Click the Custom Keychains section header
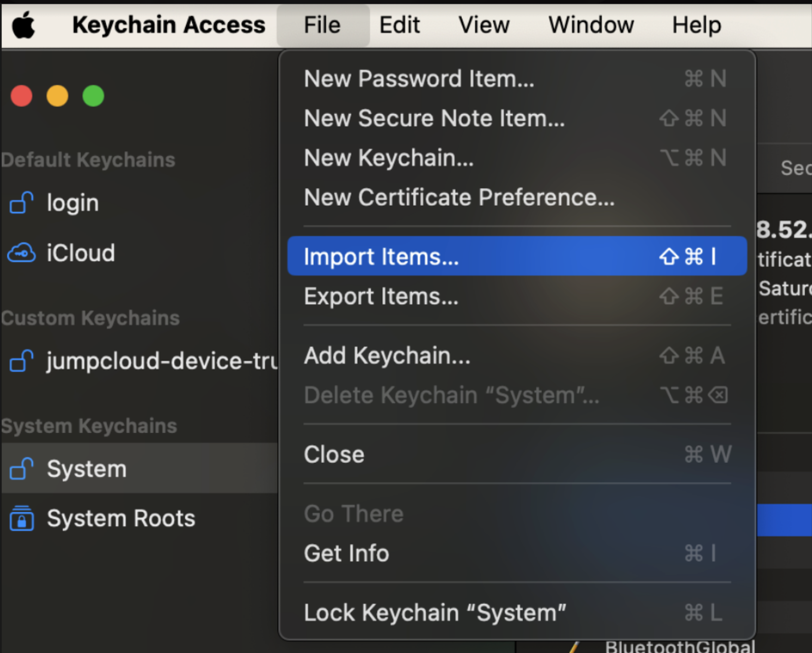This screenshot has width=812, height=653. (x=90, y=318)
